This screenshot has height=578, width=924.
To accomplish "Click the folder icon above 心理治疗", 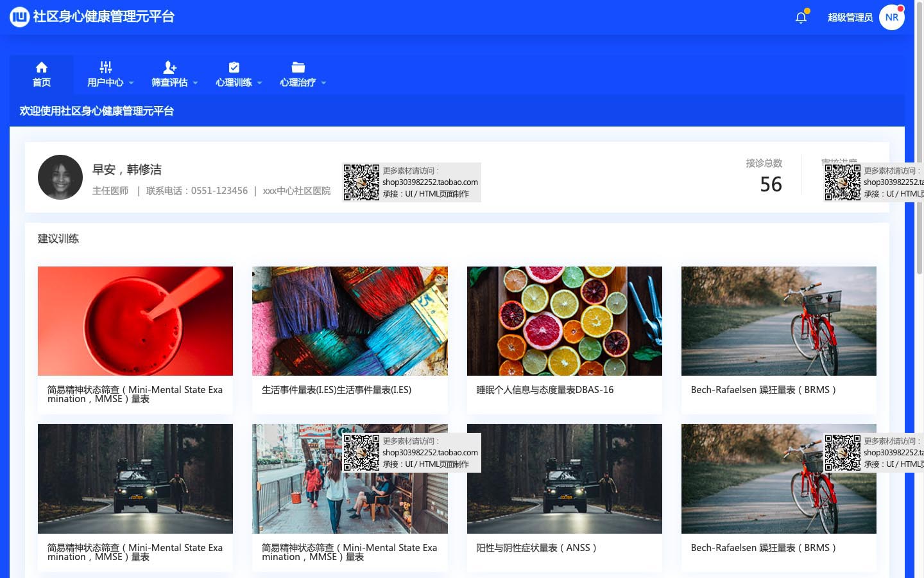I will pyautogui.click(x=298, y=67).
